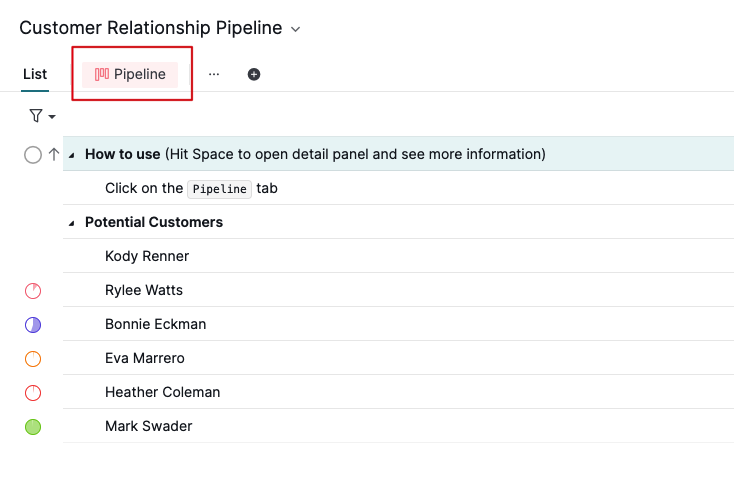
Task: Click Eva Marrero's orange status circle
Action: (x=33, y=359)
